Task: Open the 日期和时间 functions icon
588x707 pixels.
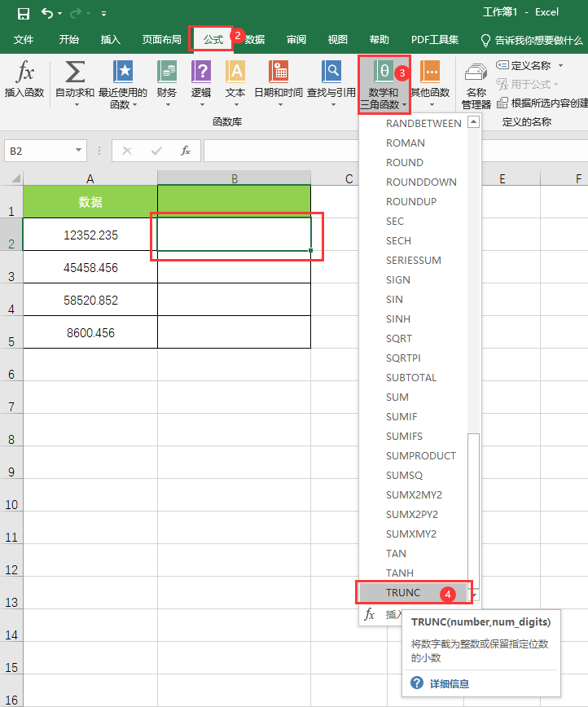Action: tap(279, 72)
